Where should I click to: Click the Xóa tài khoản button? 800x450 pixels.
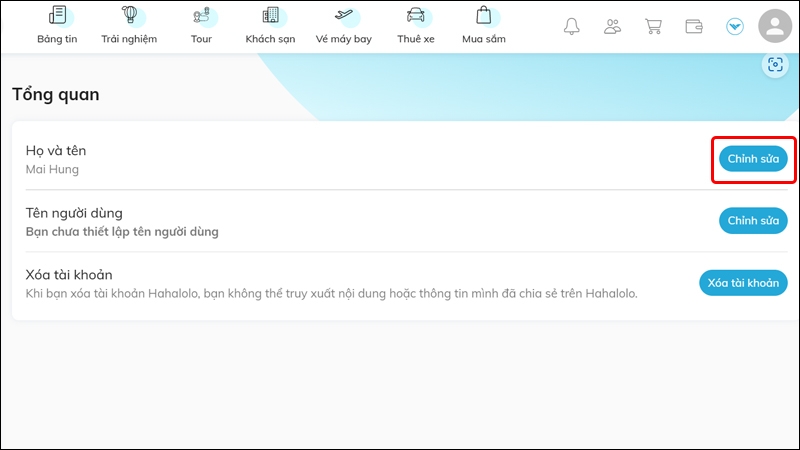pos(743,283)
